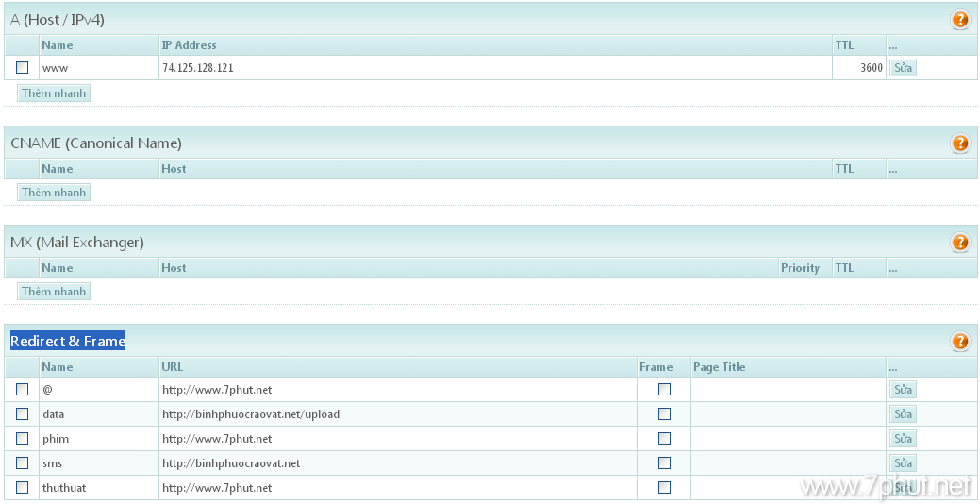Select the sms redirect row checkbox
This screenshot has width=980, height=504.
pos(23,462)
